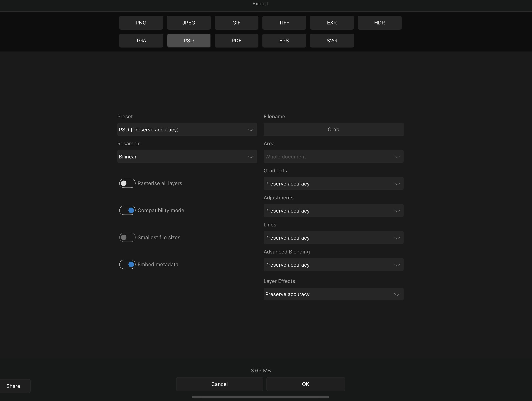Click the 3.69 MB file size text
The height and width of the screenshot is (401, 532).
coord(261,370)
